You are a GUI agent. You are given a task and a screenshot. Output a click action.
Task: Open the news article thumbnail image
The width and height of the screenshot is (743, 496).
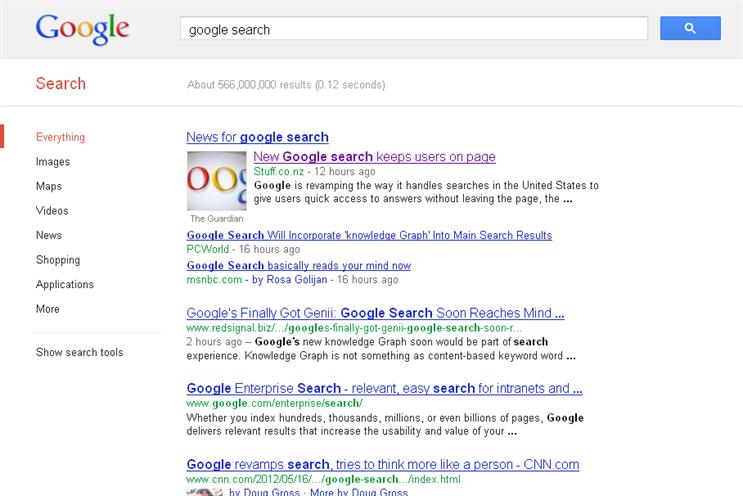(x=217, y=180)
